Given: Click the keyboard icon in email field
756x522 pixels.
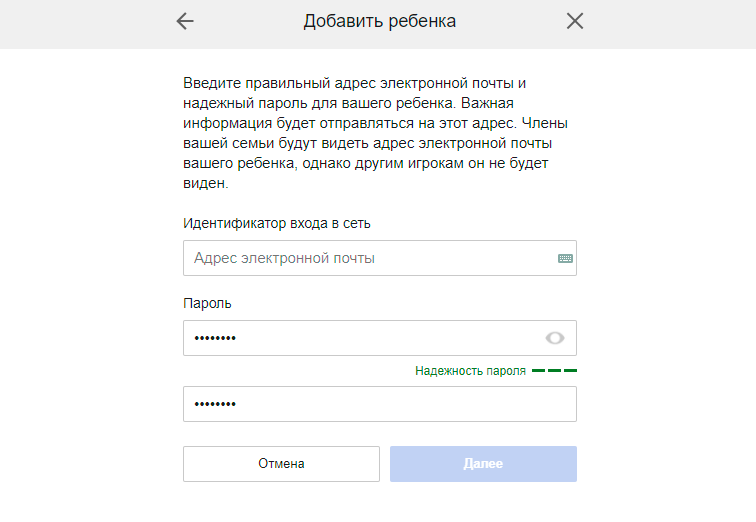Looking at the screenshot, I should click(565, 258).
